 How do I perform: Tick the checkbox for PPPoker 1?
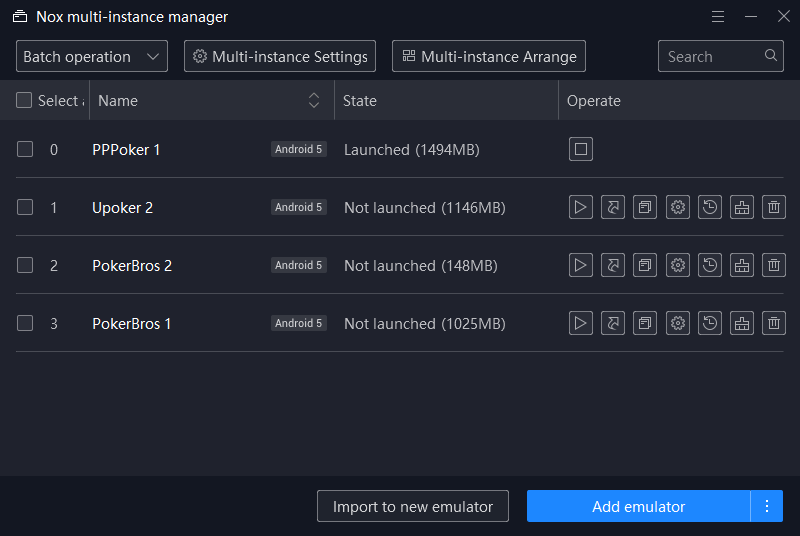25,150
